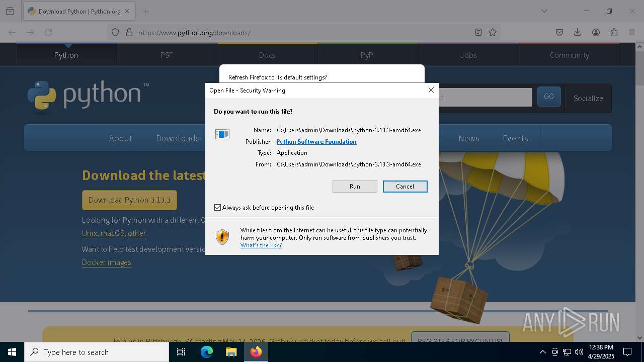
Task: Open the Unix download link
Action: 90,233
